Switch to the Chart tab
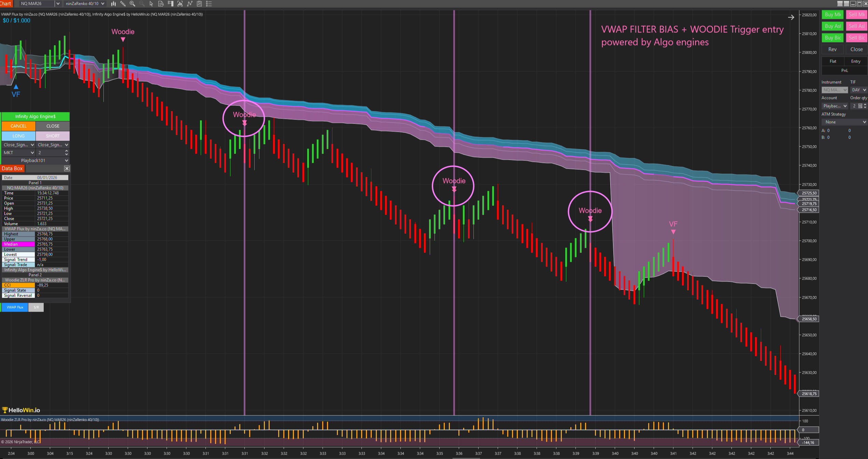 click(6, 3)
